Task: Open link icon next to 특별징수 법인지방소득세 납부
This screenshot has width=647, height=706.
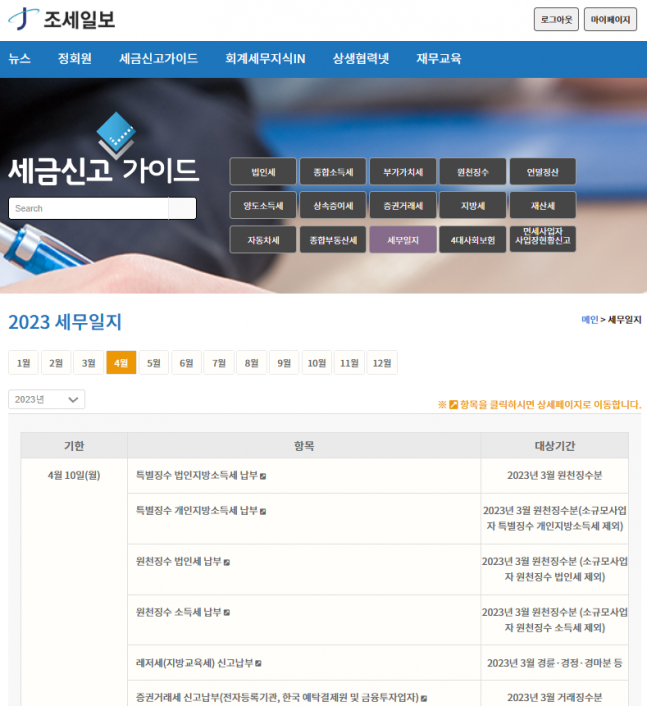Action: click(x=263, y=476)
